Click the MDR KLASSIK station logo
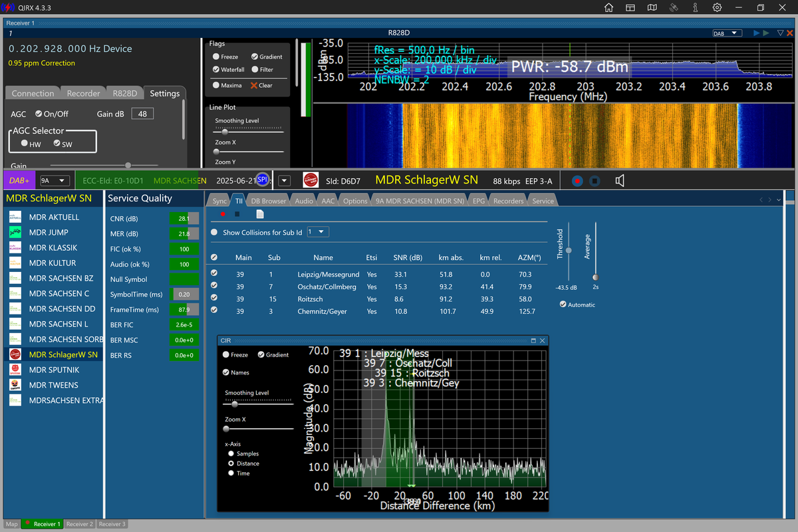 (x=15, y=247)
